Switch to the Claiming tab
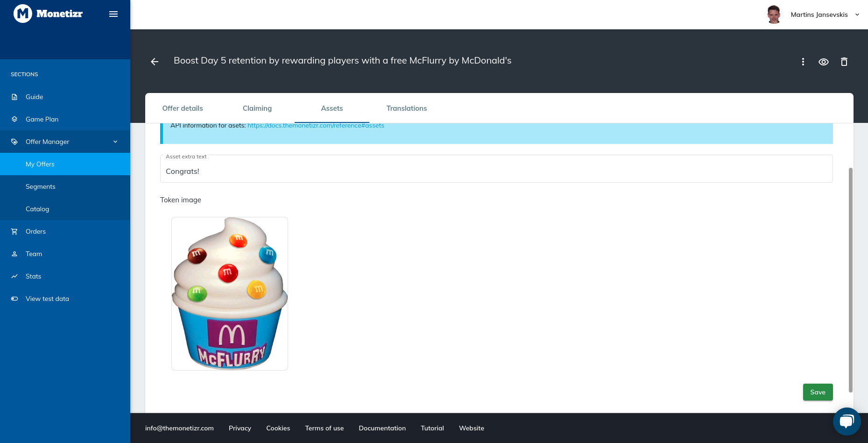Image resolution: width=868 pixels, height=443 pixels. pyautogui.click(x=257, y=108)
